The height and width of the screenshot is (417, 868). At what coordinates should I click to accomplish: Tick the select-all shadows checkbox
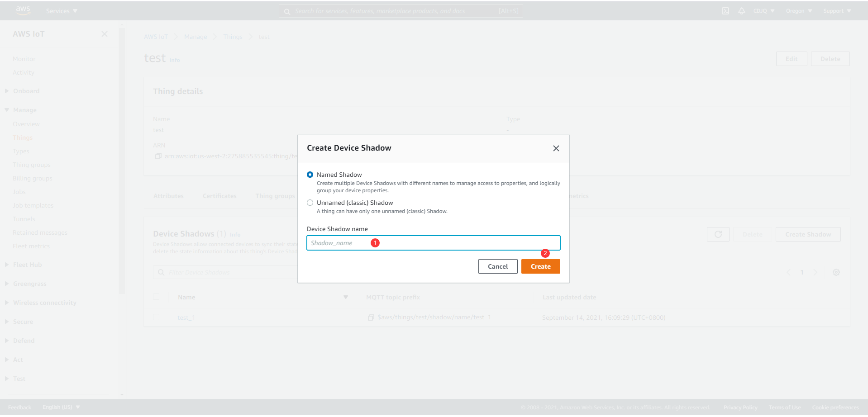pos(156,297)
